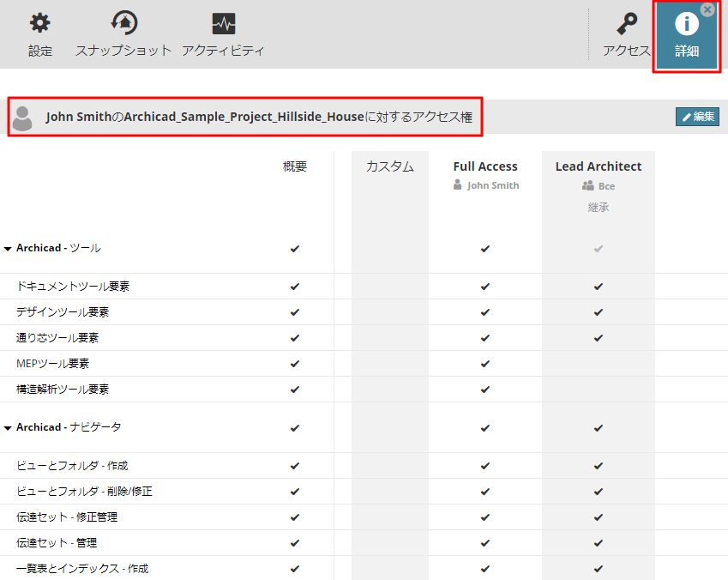The height and width of the screenshot is (580, 728).
Task: Click the 概要 column header
Action: coord(295,166)
